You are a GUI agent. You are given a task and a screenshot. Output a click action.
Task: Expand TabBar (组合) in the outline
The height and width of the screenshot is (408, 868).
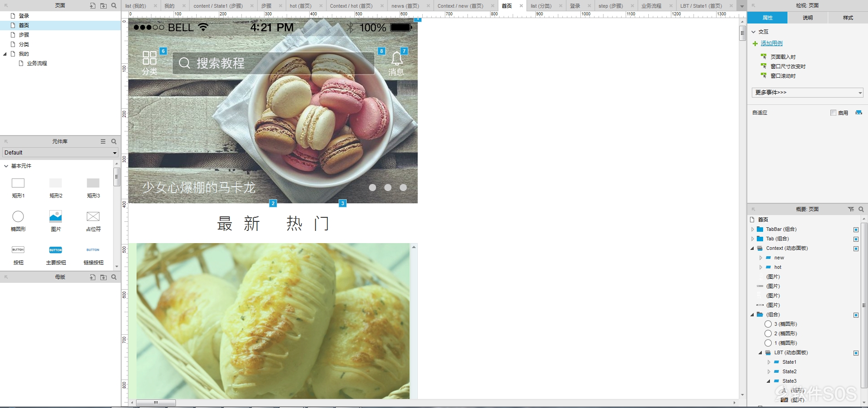click(x=753, y=229)
